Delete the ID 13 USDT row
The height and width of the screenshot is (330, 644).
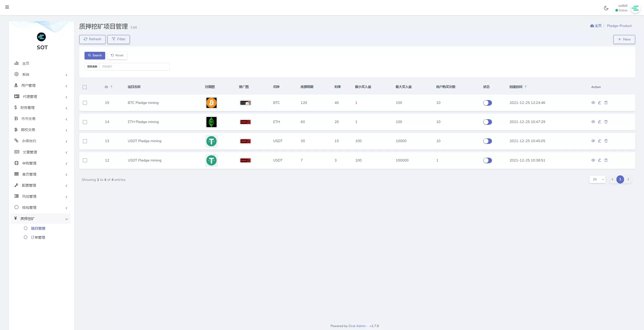click(606, 141)
